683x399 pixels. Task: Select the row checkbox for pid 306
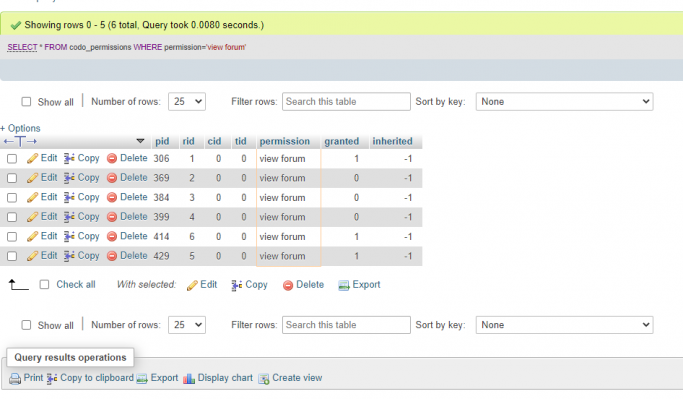12,159
